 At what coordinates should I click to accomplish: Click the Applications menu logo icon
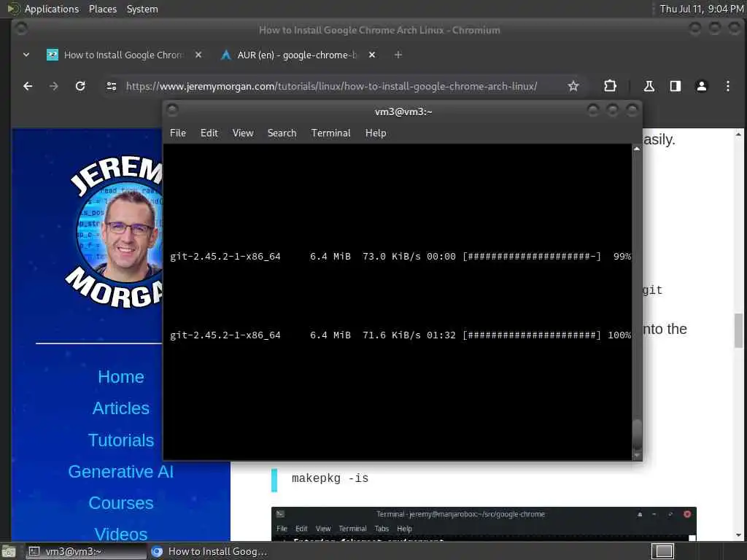pos(13,9)
